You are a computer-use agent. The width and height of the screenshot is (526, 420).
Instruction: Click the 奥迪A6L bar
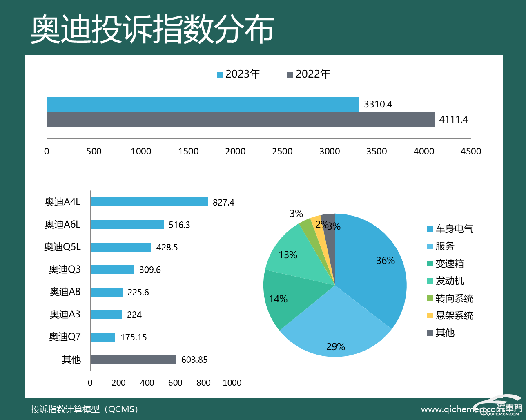(x=127, y=224)
